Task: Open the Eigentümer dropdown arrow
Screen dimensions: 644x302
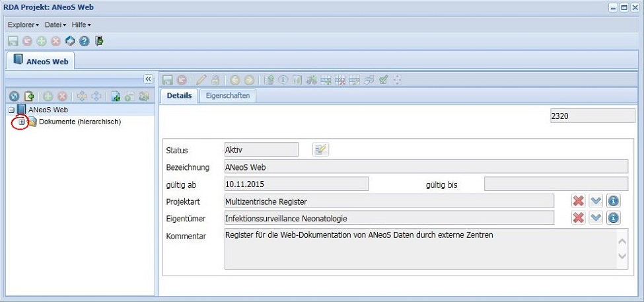Action: click(x=596, y=217)
